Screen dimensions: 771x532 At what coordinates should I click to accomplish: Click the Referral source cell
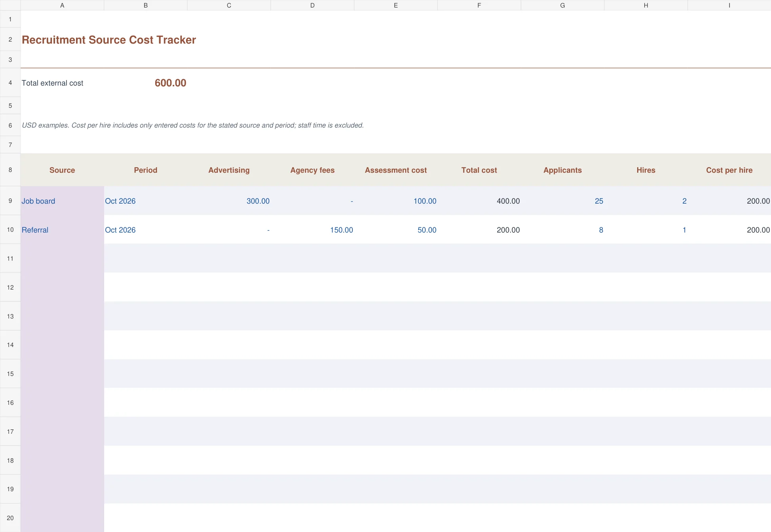(x=62, y=230)
